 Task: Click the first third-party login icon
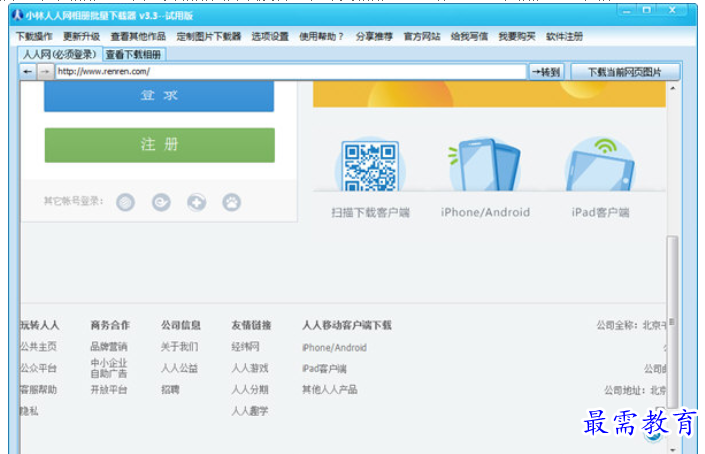click(x=125, y=202)
